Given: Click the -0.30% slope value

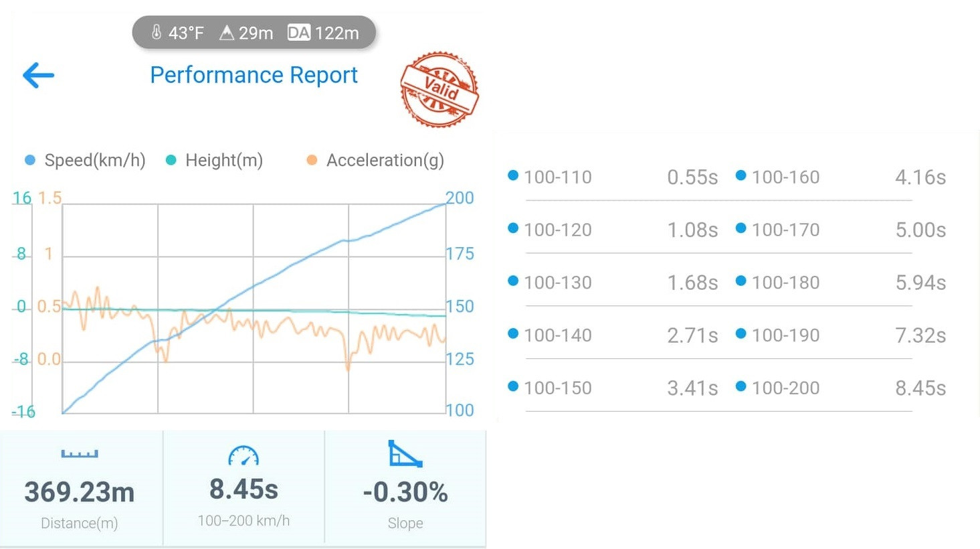Looking at the screenshot, I should 405,492.
